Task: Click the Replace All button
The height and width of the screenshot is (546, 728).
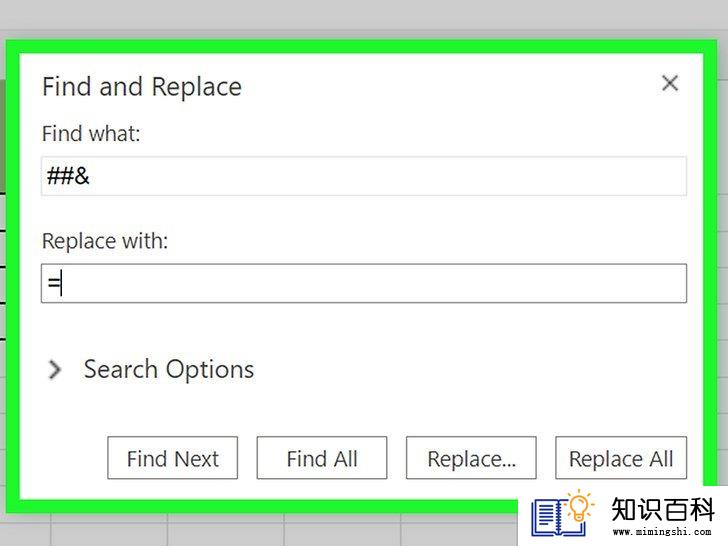Action: tap(621, 458)
